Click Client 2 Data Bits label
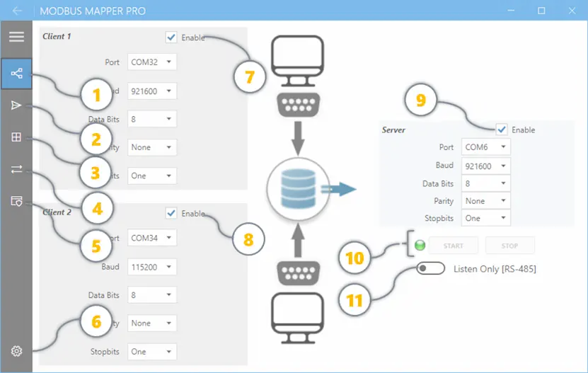Screen dimensions: 588x373 pos(103,295)
